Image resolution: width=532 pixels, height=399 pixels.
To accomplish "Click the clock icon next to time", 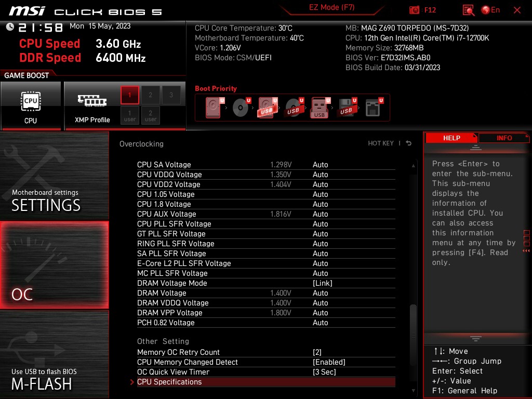I will pyautogui.click(x=10, y=27).
